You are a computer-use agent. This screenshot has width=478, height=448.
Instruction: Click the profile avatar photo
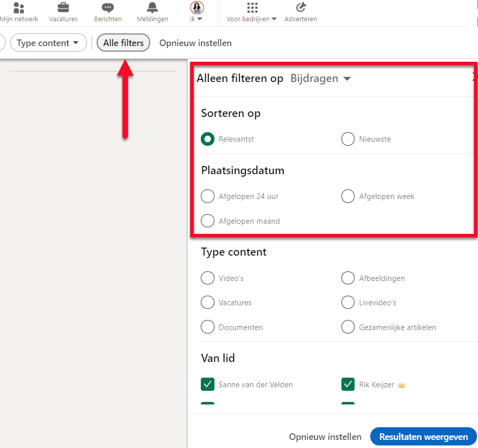197,8
